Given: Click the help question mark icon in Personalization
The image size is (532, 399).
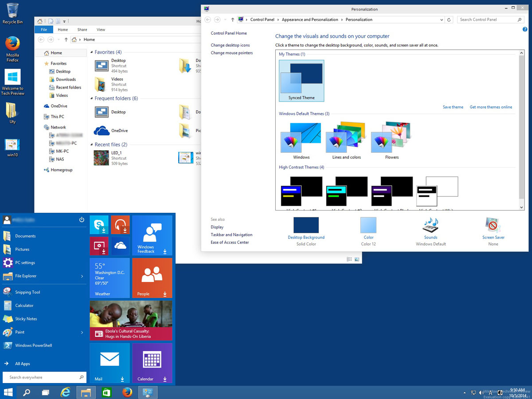Looking at the screenshot, I should point(525,29).
